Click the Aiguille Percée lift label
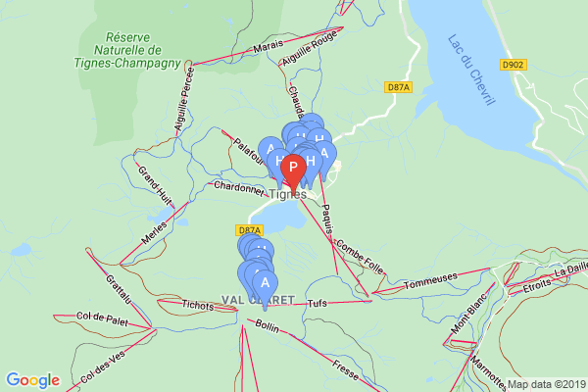Viewport: 588px width, 392px height. point(185,99)
